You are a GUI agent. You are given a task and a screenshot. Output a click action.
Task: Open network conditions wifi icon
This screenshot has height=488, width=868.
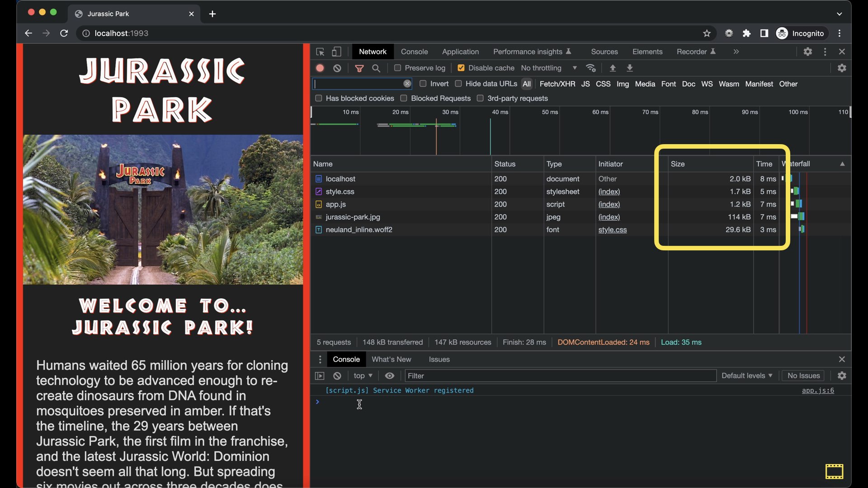(x=591, y=68)
